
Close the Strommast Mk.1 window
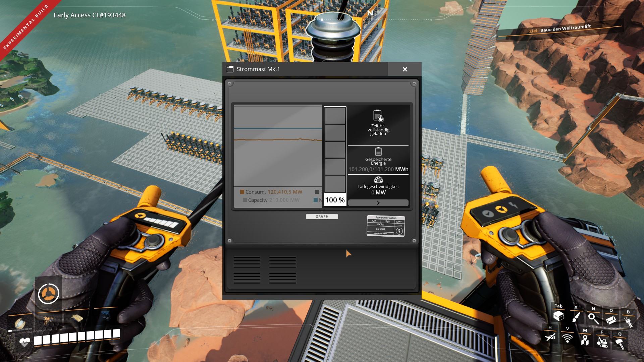pyautogui.click(x=405, y=69)
